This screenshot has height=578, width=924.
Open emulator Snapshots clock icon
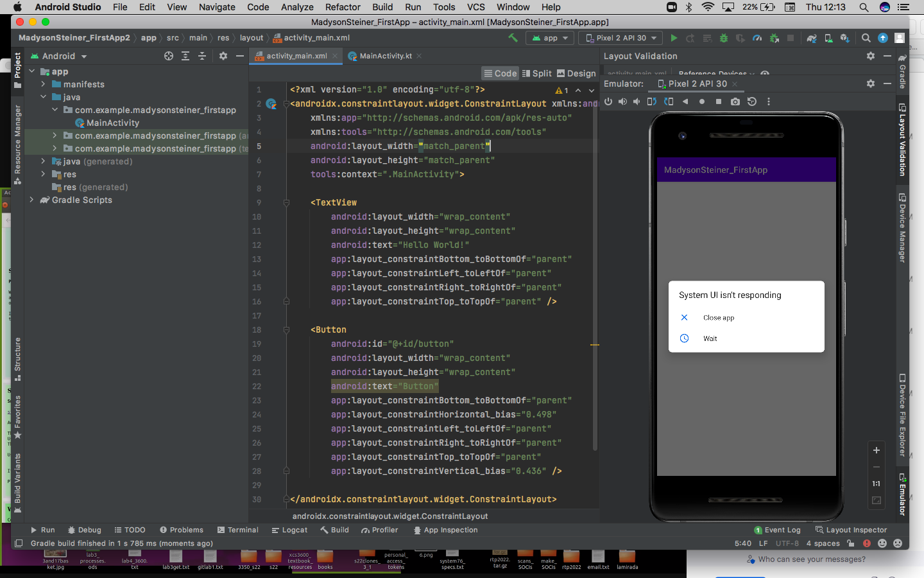point(752,101)
